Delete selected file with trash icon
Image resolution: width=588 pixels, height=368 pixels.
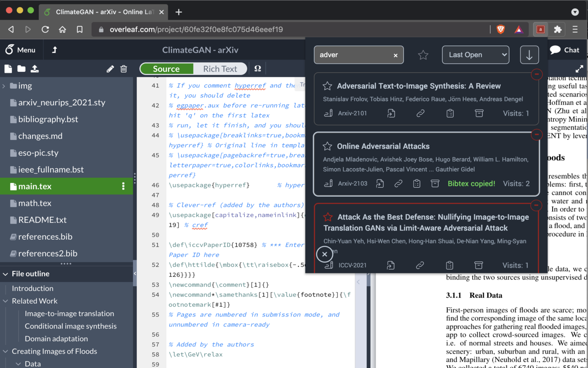pos(124,69)
